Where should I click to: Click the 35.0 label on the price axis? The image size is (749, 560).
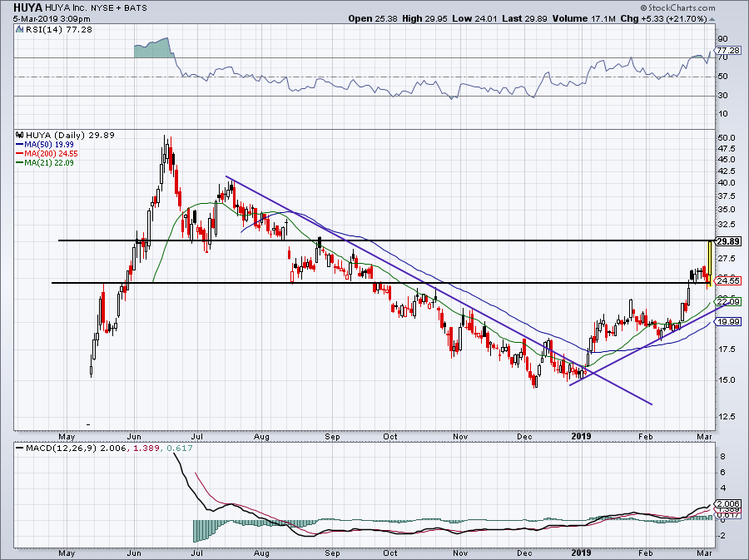pyautogui.click(x=726, y=210)
